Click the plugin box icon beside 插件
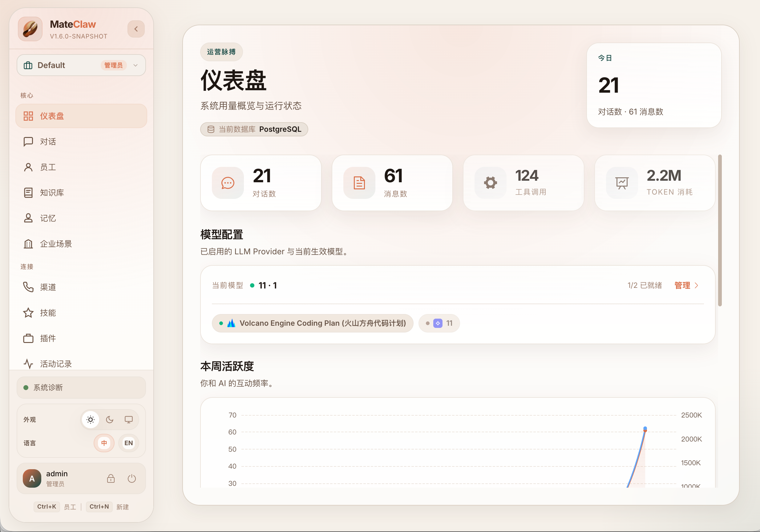 tap(28, 338)
